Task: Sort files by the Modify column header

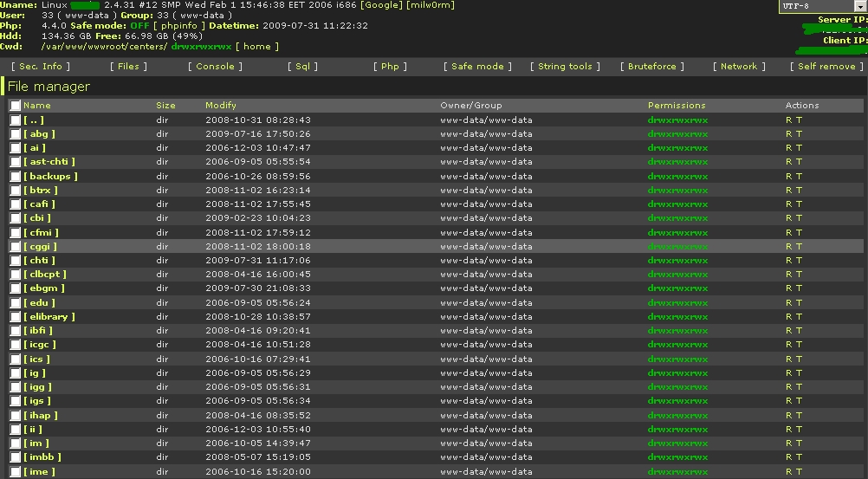Action: pos(220,106)
